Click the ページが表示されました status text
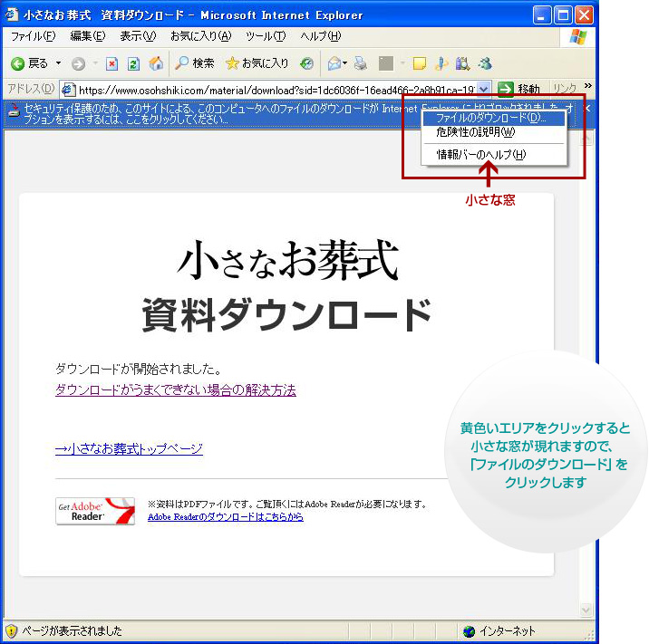Screen dimensions: 649x644 coord(72,630)
